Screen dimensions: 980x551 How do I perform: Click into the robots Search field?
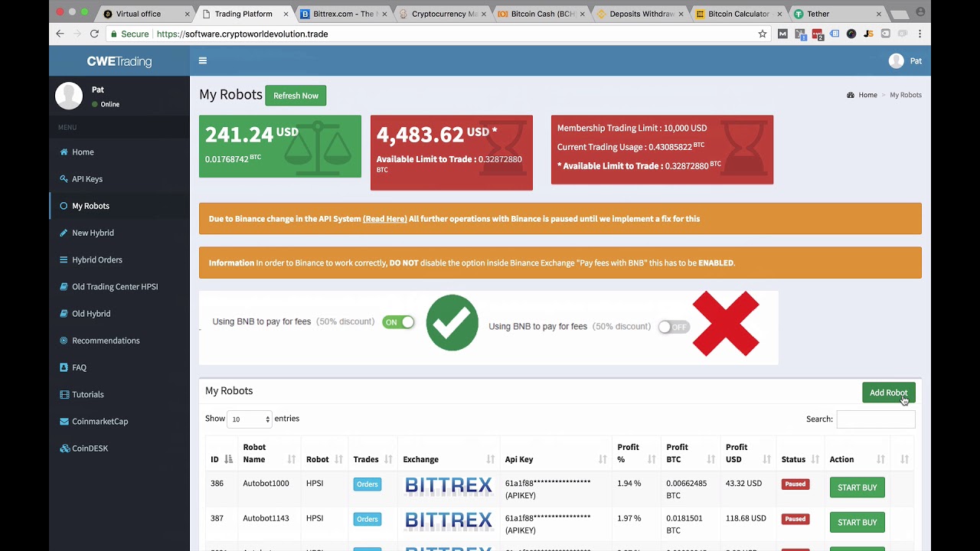click(876, 419)
